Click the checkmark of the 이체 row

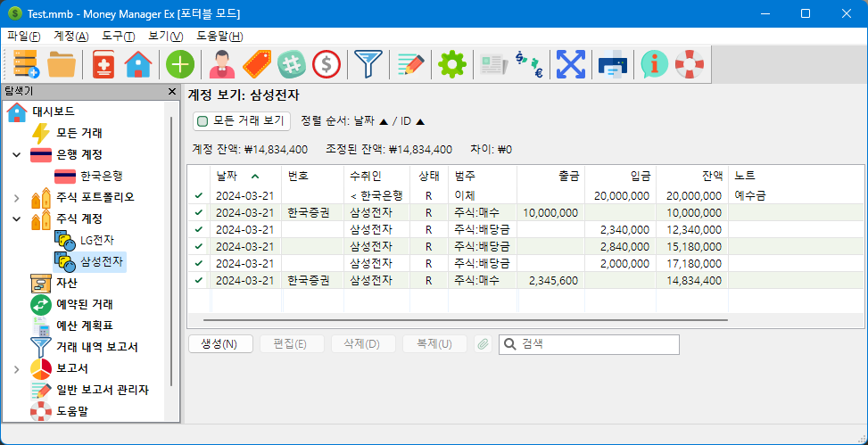[x=199, y=195]
